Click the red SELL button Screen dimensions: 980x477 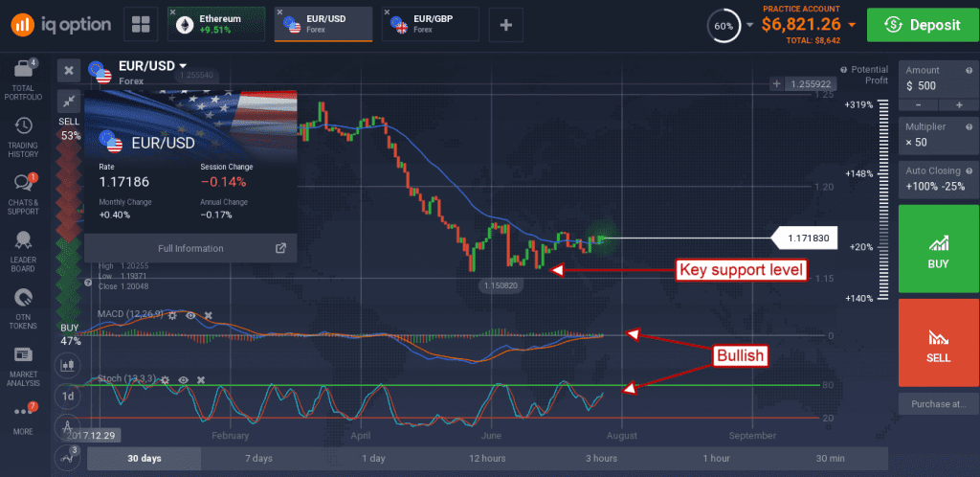click(x=939, y=343)
